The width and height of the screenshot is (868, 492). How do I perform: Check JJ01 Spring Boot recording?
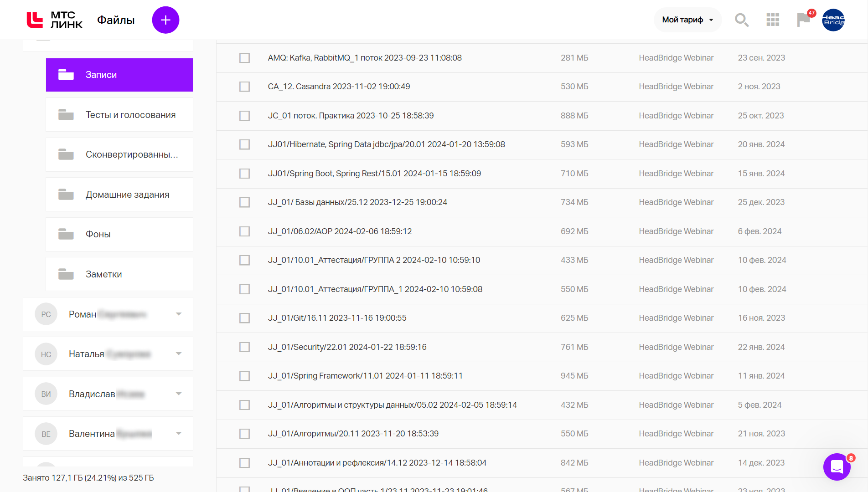(245, 174)
